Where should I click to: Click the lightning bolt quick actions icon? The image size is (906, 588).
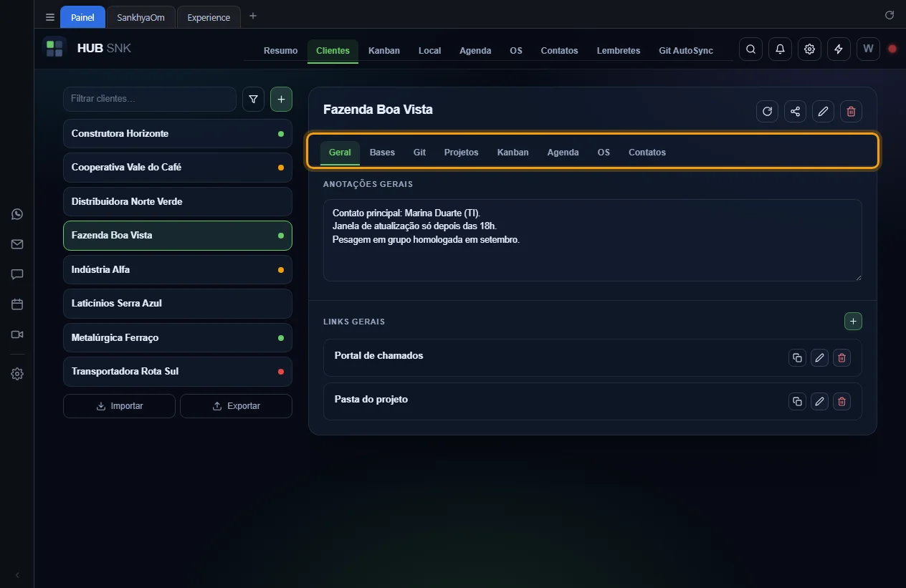click(x=839, y=49)
